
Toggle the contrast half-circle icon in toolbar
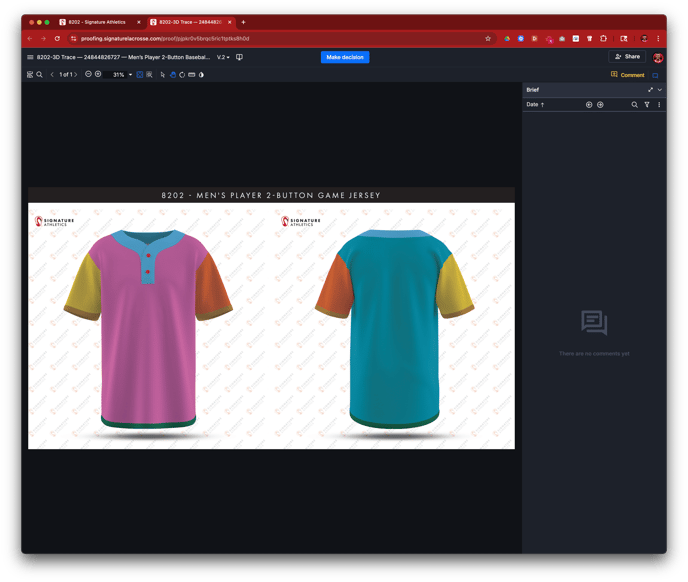click(x=201, y=74)
